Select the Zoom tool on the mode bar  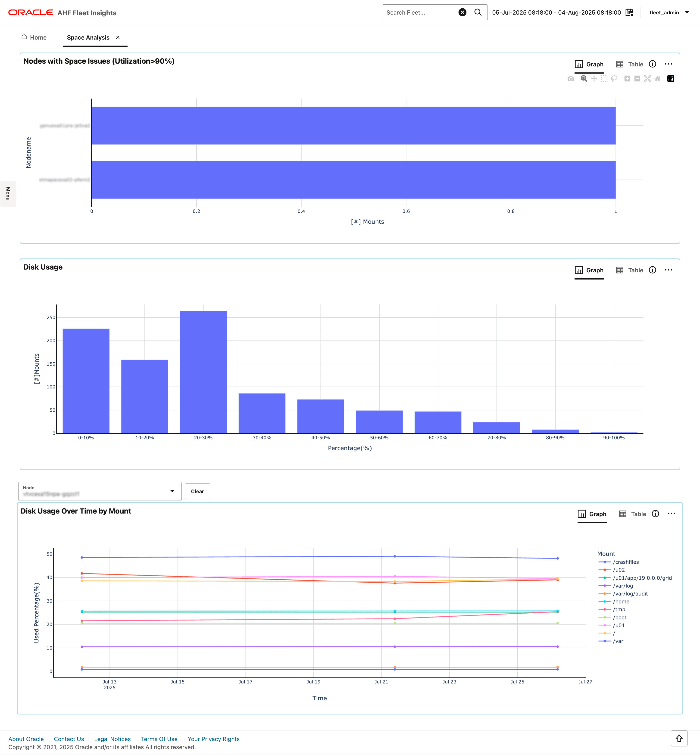coord(584,79)
